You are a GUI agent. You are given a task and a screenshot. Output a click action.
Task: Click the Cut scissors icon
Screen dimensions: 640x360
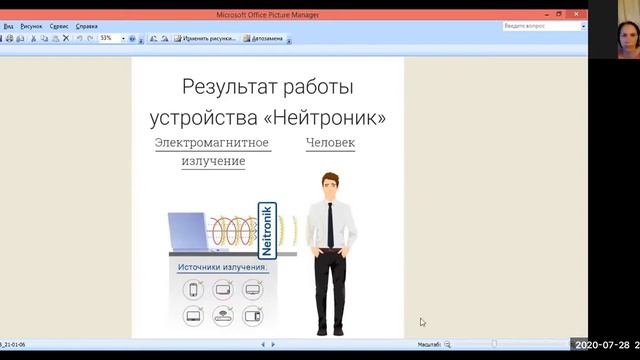[x=33, y=38]
